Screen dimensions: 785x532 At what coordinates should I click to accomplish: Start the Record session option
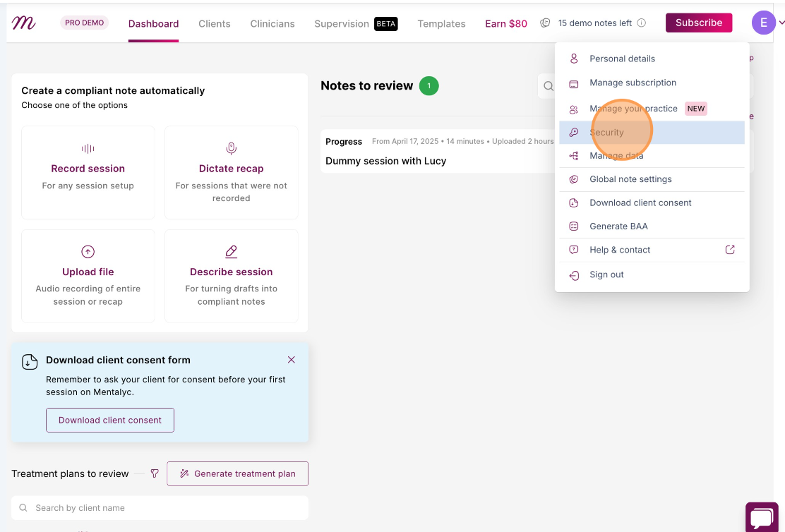point(88,172)
